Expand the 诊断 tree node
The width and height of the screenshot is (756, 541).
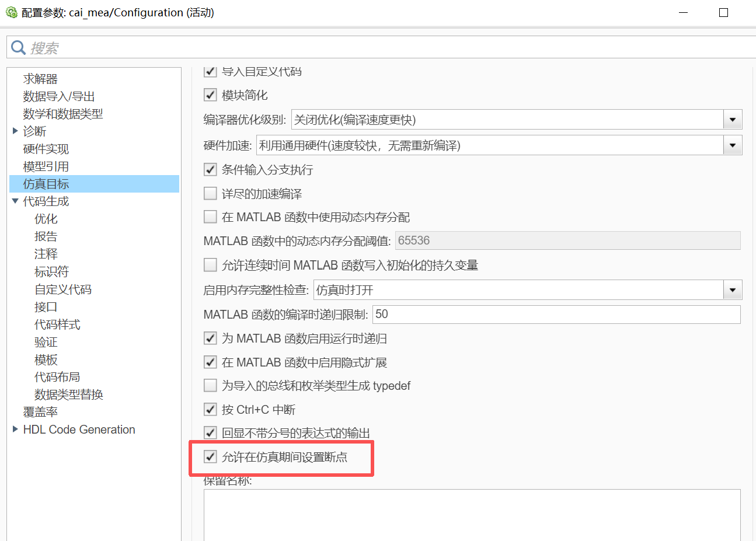tap(16, 131)
